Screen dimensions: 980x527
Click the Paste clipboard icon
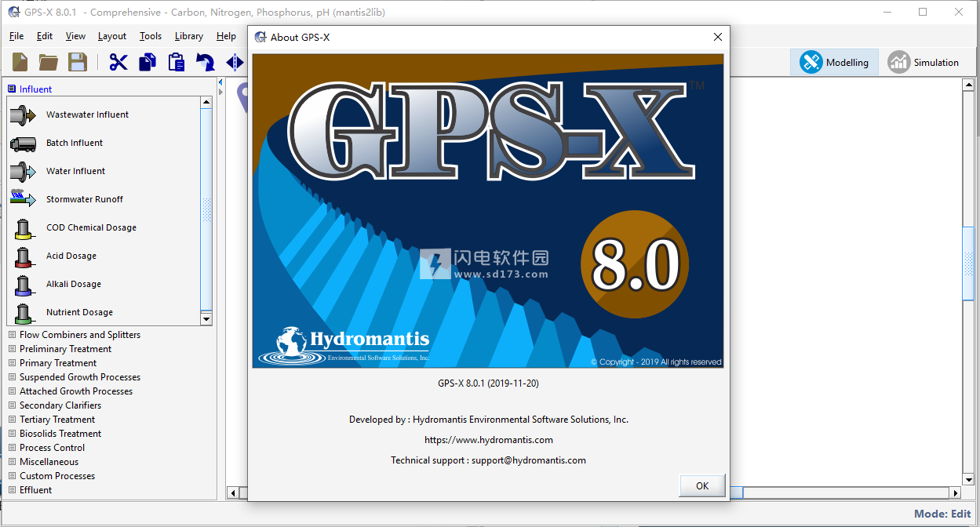point(177,62)
